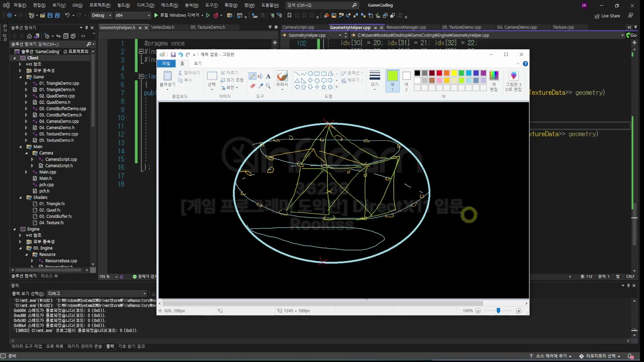The image size is (644, 362).
Task: Select the Fill bucket tool
Action: point(260,76)
